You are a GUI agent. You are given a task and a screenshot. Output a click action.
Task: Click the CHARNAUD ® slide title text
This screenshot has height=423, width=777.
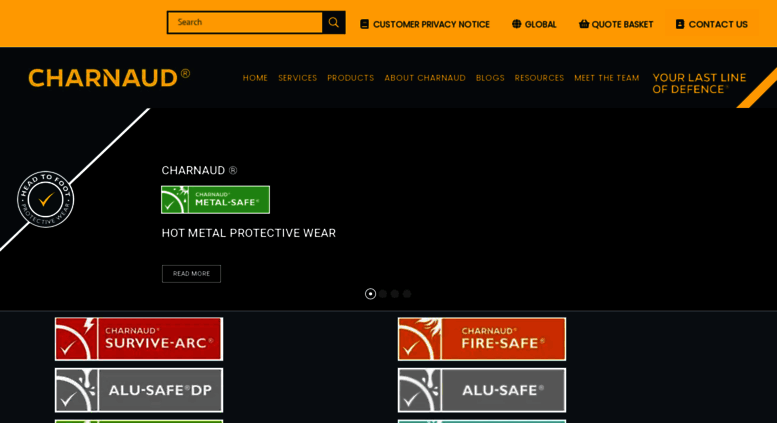(x=199, y=170)
